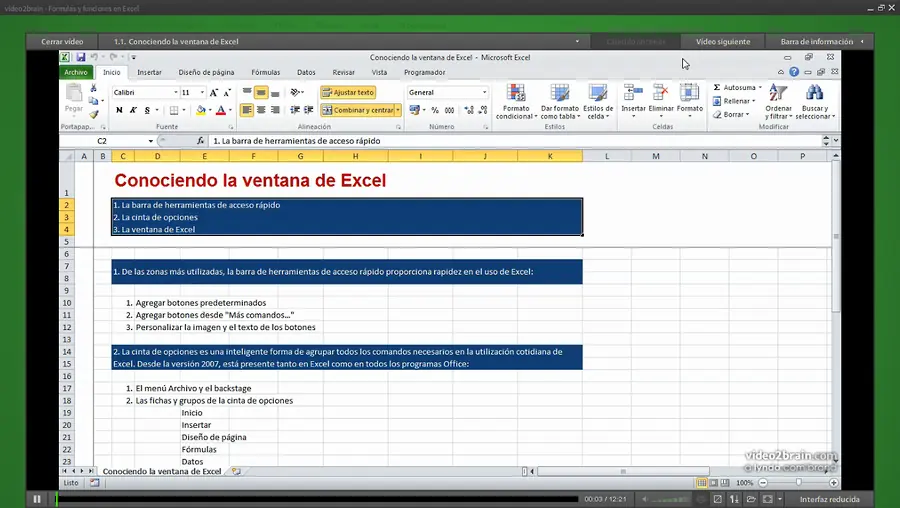This screenshot has height=508, width=900.
Task: Click the Save icon in quick access toolbar
Action: tap(80, 57)
